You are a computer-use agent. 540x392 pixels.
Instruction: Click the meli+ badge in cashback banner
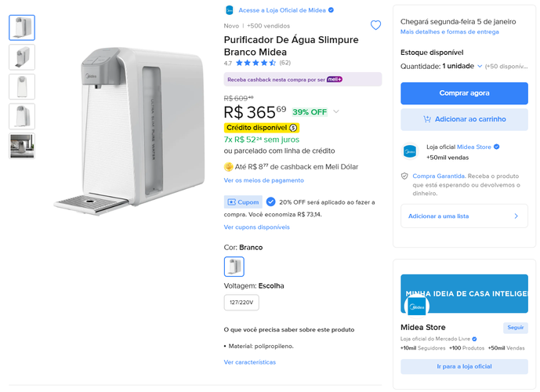click(x=335, y=79)
